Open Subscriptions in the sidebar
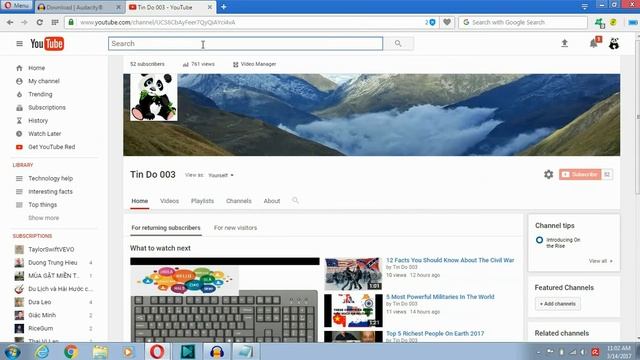 [x=47, y=107]
